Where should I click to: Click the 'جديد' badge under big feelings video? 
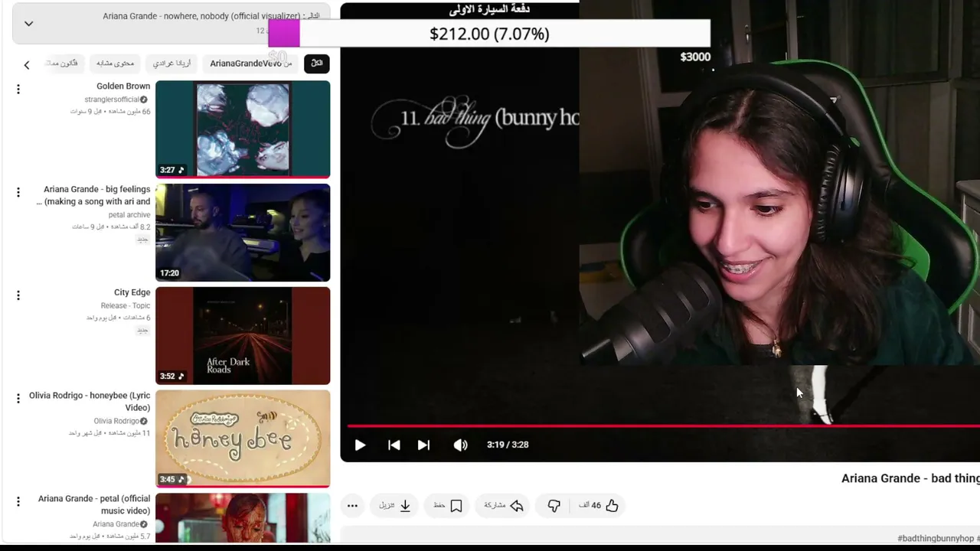(142, 240)
